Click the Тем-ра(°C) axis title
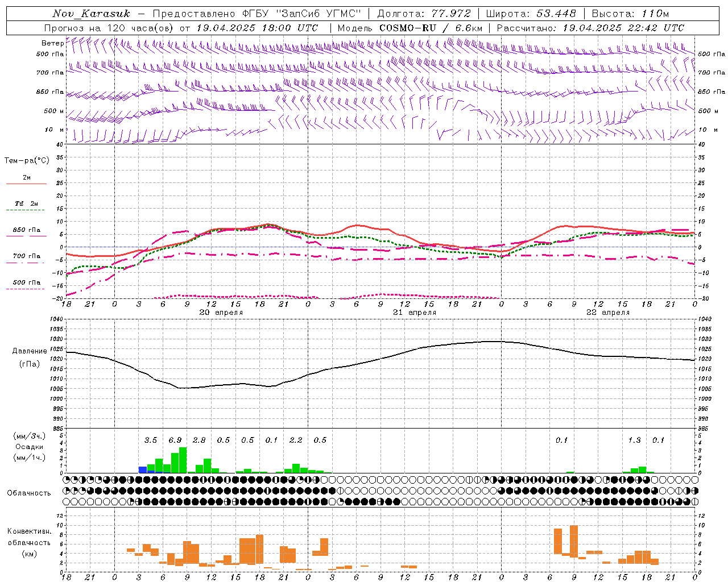 coord(27,161)
